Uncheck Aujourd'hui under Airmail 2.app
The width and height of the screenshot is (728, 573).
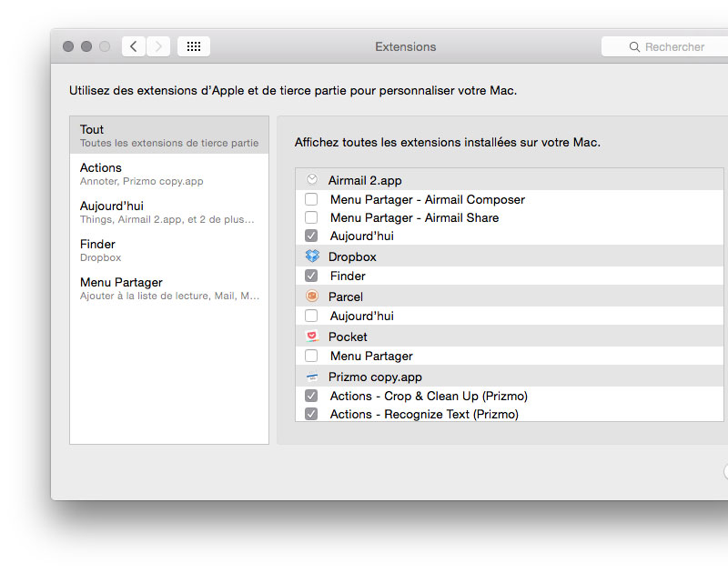point(311,236)
